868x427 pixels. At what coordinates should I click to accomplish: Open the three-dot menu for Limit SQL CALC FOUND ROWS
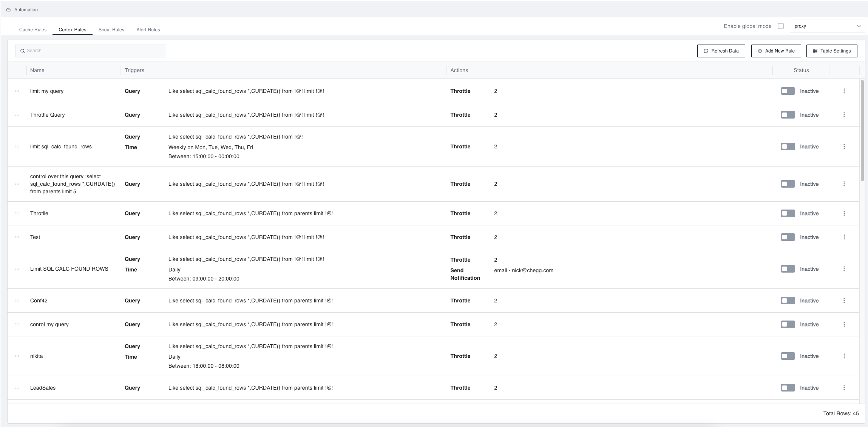(844, 269)
